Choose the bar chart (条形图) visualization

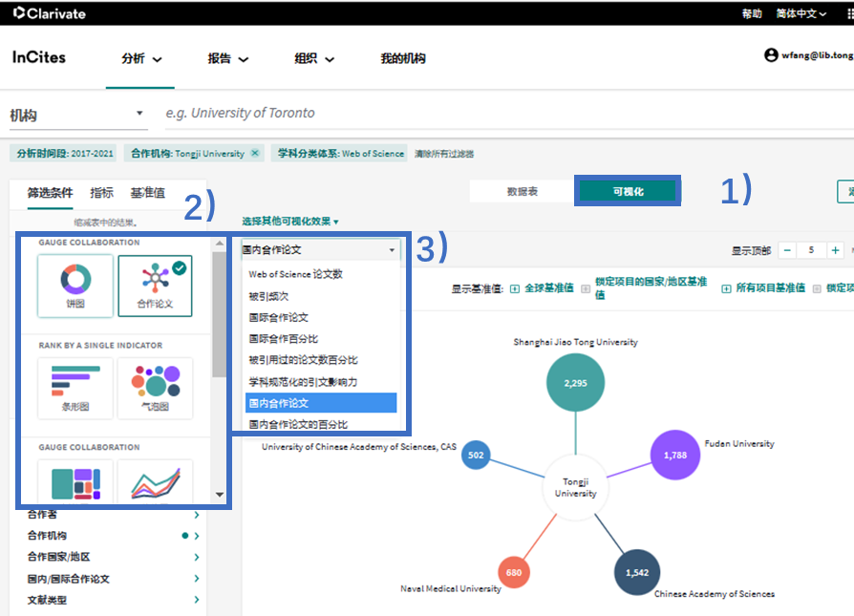pos(75,388)
